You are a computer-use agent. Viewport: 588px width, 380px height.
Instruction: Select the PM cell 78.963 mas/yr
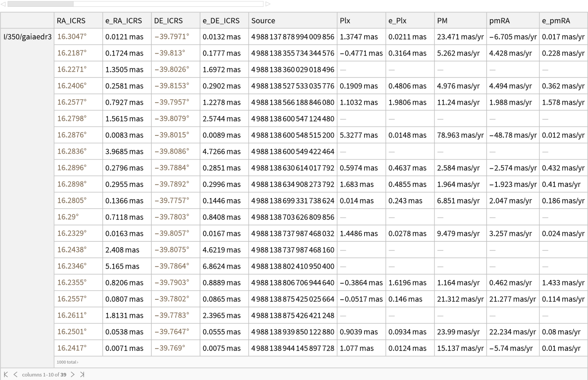click(460, 135)
